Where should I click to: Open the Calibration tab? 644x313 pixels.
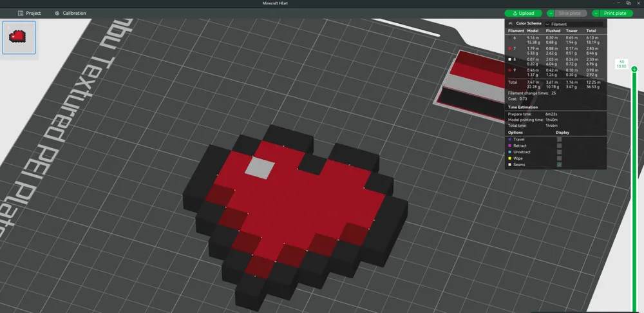coord(70,13)
